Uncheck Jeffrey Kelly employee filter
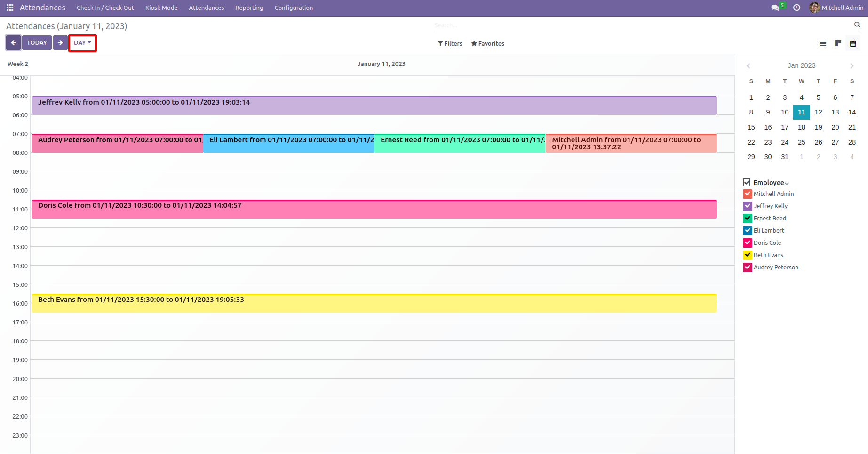This screenshot has width=868, height=454. pos(748,206)
